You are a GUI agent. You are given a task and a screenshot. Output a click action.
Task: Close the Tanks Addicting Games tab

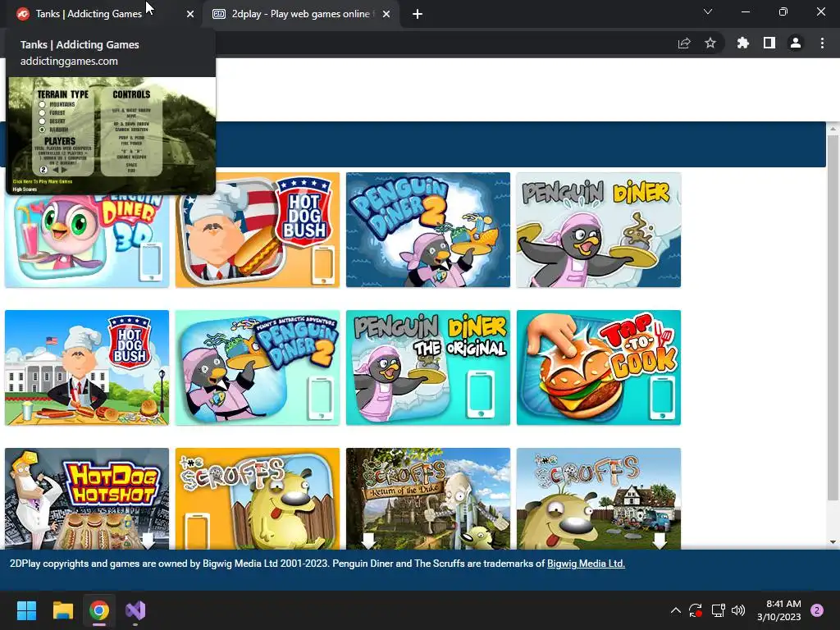coord(190,15)
